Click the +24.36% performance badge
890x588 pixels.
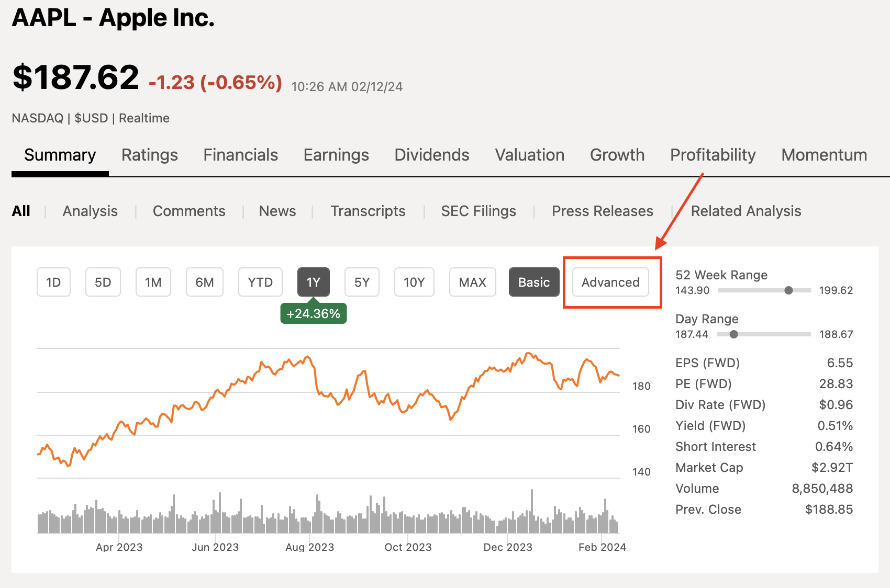coord(313,314)
